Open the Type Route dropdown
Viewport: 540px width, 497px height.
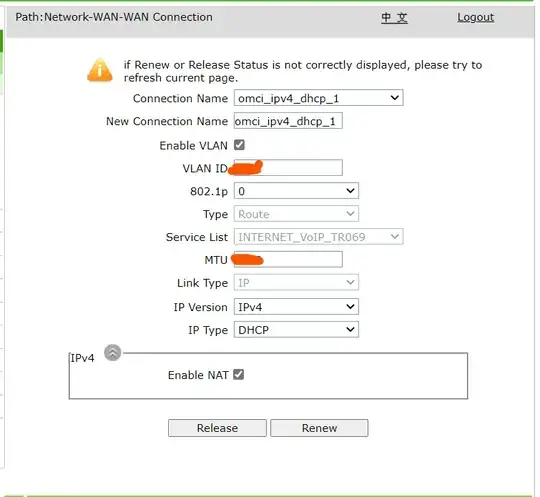[296, 214]
